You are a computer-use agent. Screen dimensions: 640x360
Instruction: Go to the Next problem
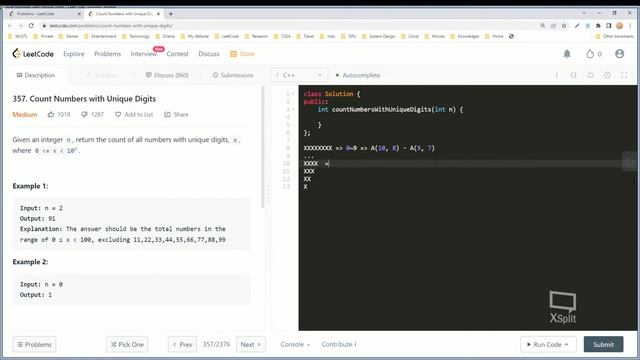coord(251,344)
